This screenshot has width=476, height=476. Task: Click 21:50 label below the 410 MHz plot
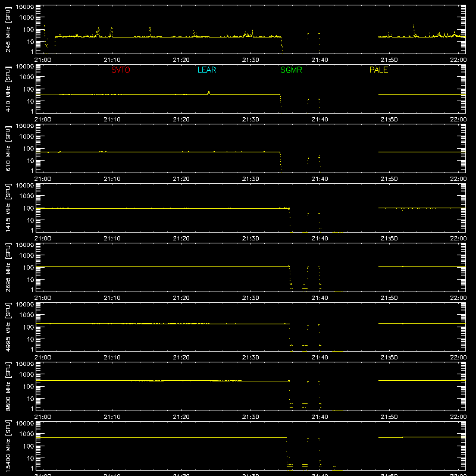pyautogui.click(x=389, y=120)
